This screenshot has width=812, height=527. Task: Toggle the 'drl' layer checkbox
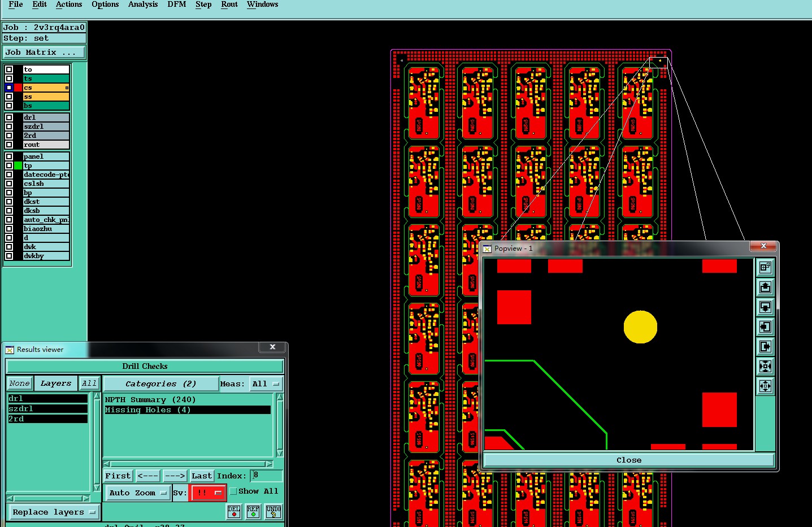(9, 117)
